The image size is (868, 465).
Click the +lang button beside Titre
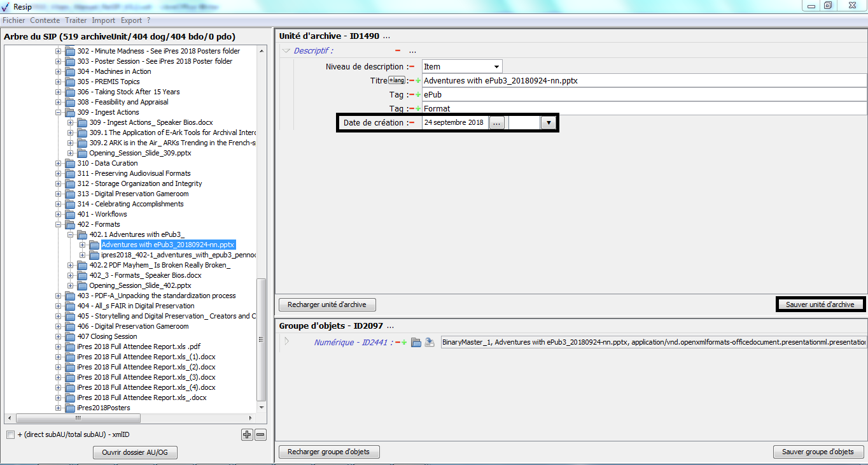pos(396,80)
